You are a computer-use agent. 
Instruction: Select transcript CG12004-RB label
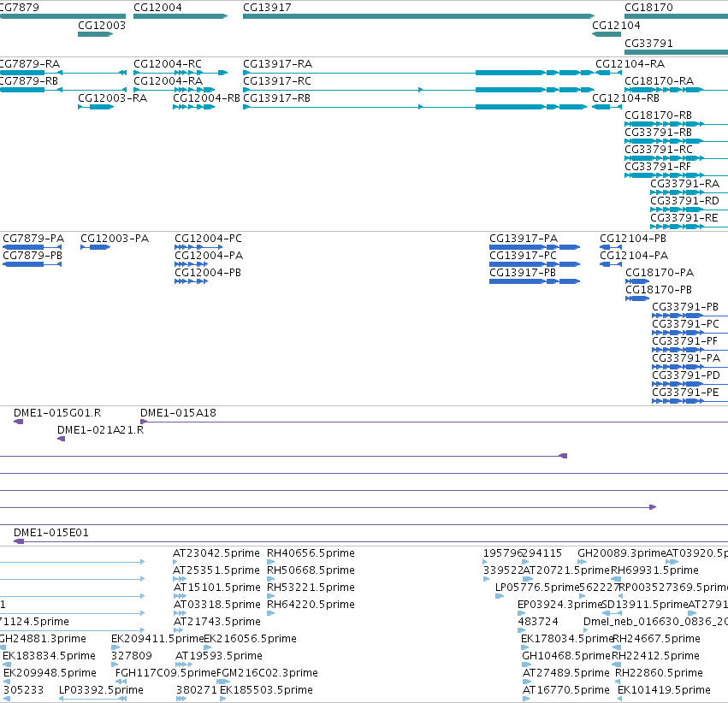click(x=207, y=98)
